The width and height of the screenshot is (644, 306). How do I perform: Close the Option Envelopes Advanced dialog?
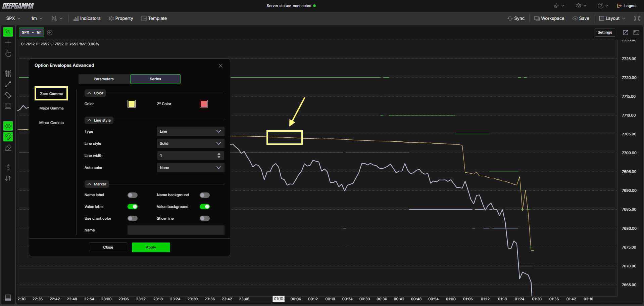(x=220, y=65)
